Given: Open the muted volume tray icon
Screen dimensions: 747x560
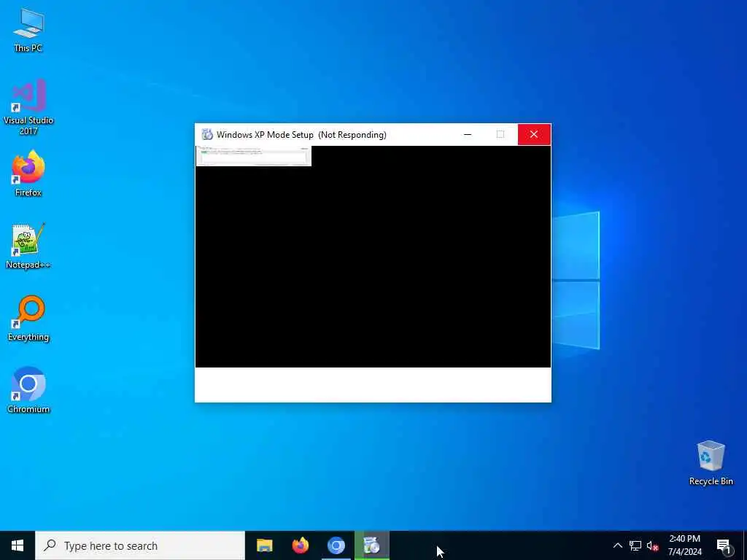Looking at the screenshot, I should [652, 545].
